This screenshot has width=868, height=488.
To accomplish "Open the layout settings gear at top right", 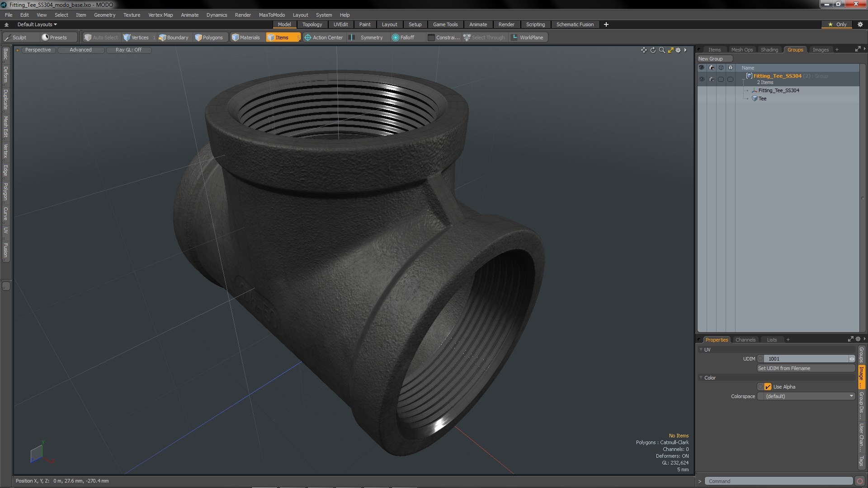I will coord(860,24).
